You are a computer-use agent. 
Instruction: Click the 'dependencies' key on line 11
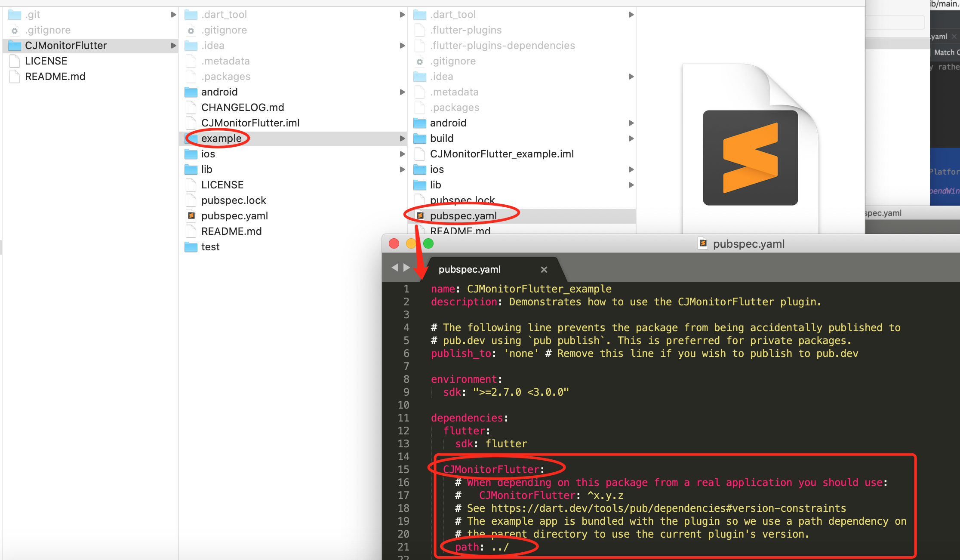(467, 418)
